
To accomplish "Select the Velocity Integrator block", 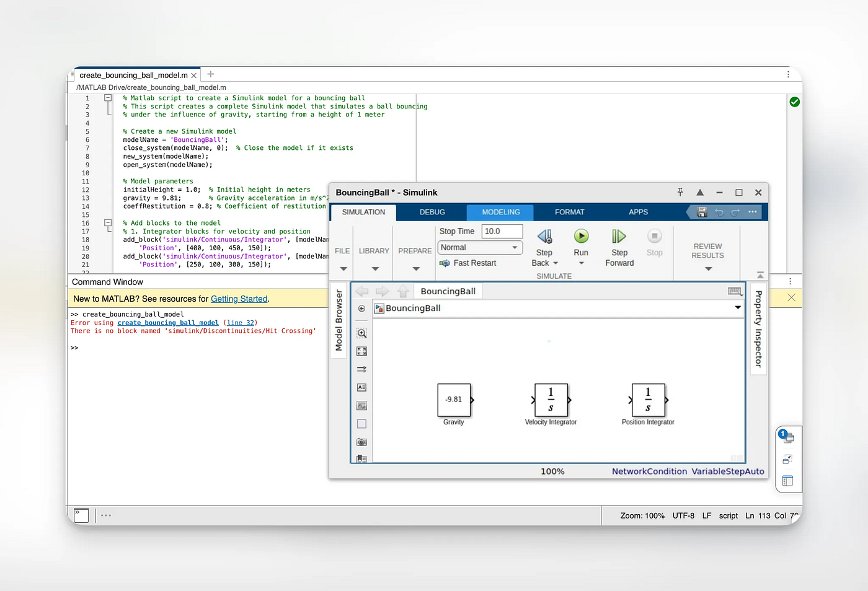I will [551, 400].
